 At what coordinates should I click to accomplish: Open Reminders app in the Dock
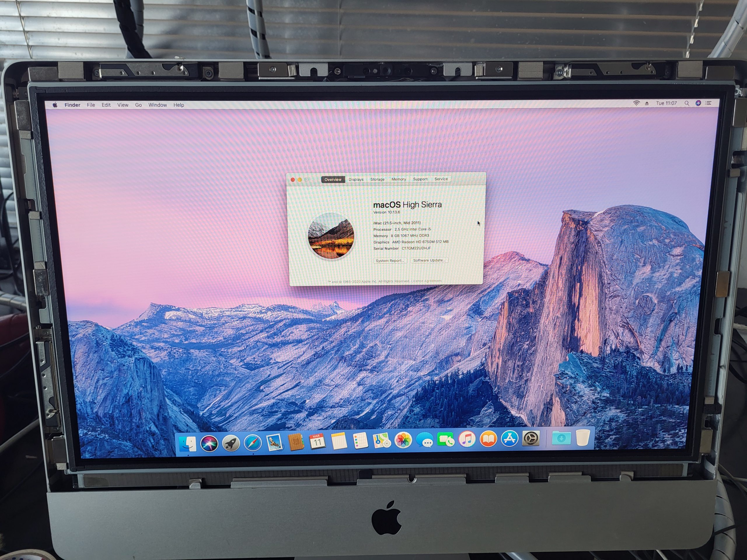pos(360,441)
